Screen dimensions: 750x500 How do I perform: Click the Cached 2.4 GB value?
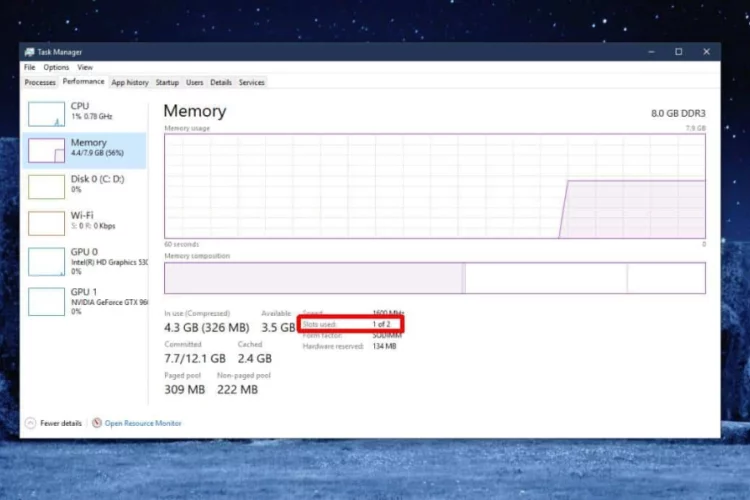coord(254,358)
